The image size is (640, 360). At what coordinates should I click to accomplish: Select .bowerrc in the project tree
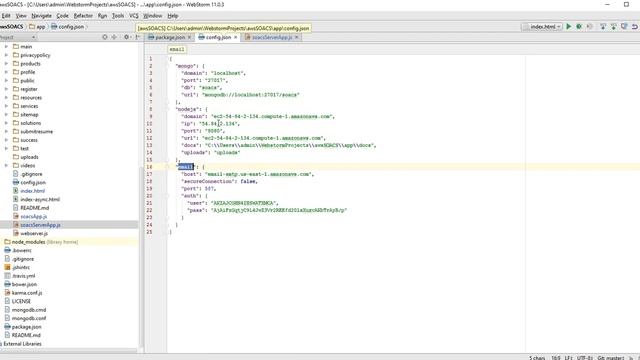[22, 251]
